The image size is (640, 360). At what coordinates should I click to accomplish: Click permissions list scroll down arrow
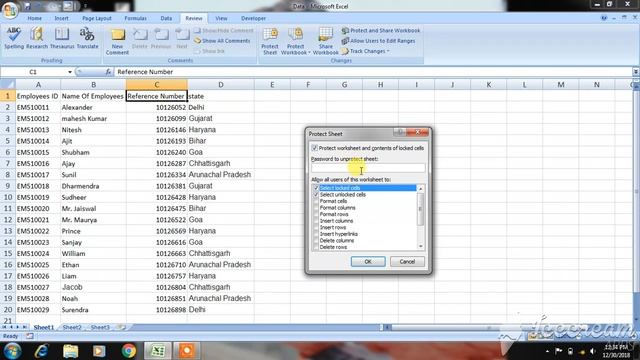(x=420, y=247)
